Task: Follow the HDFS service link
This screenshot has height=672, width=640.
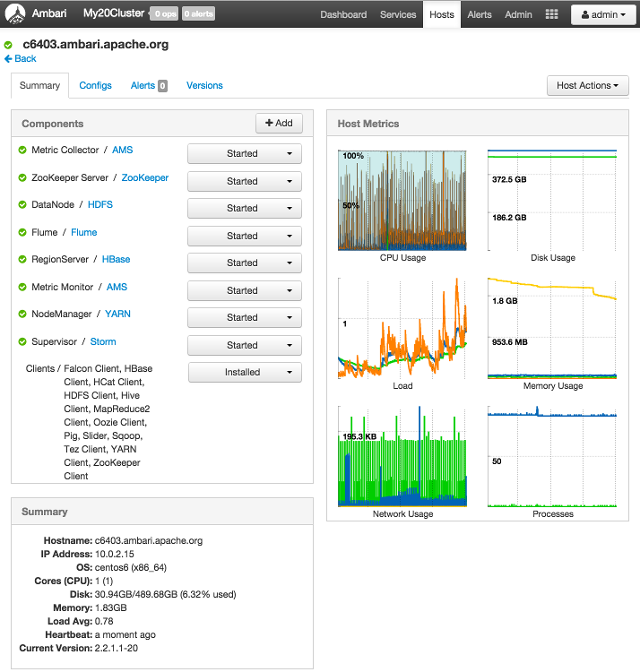Action: [x=100, y=205]
